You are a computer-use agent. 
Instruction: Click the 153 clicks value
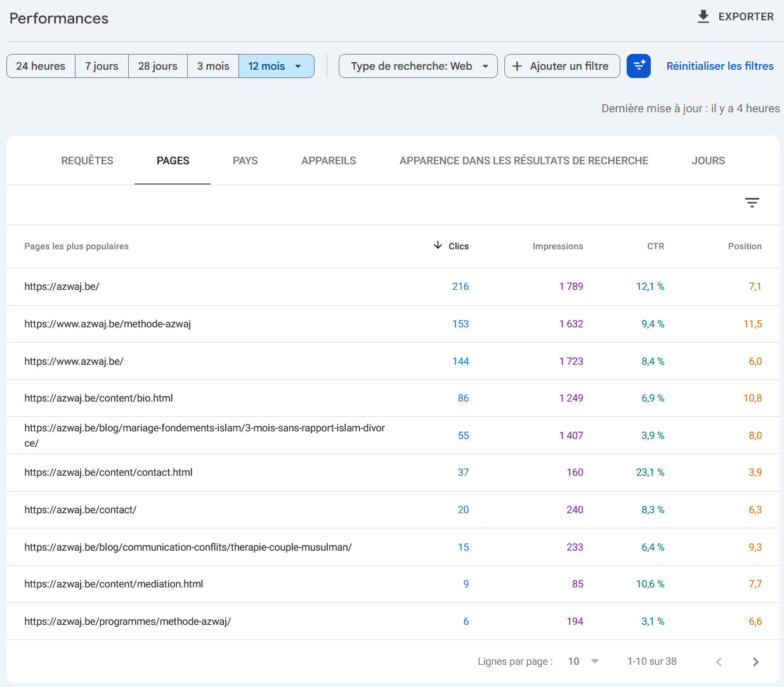(461, 324)
